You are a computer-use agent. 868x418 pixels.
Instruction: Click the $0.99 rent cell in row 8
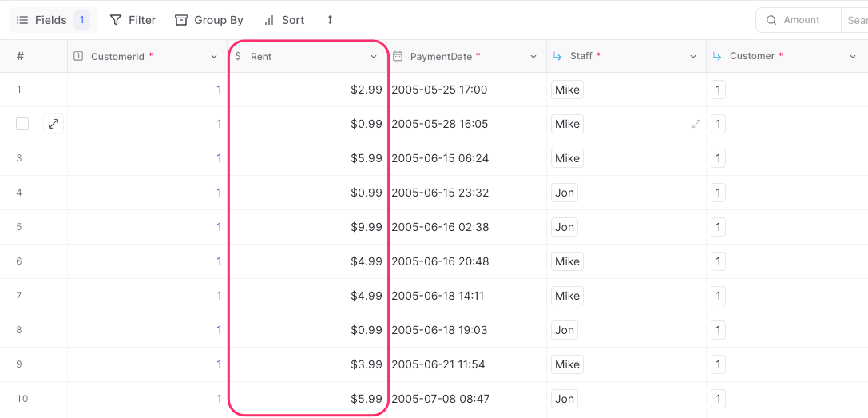tap(307, 330)
